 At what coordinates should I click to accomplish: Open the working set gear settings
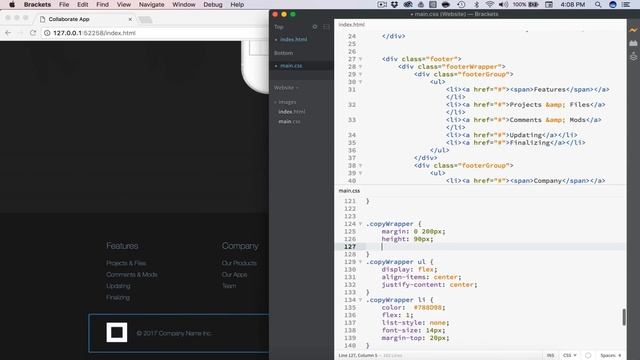(x=315, y=27)
